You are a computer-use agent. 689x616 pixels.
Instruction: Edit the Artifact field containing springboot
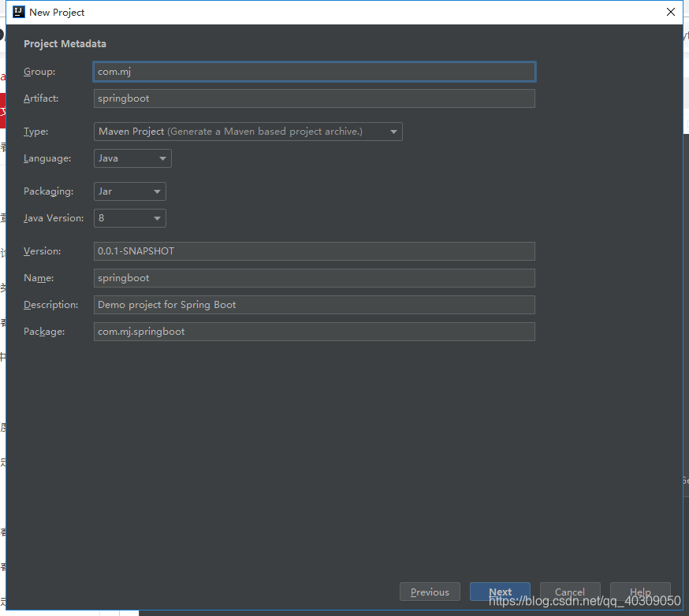pyautogui.click(x=315, y=98)
